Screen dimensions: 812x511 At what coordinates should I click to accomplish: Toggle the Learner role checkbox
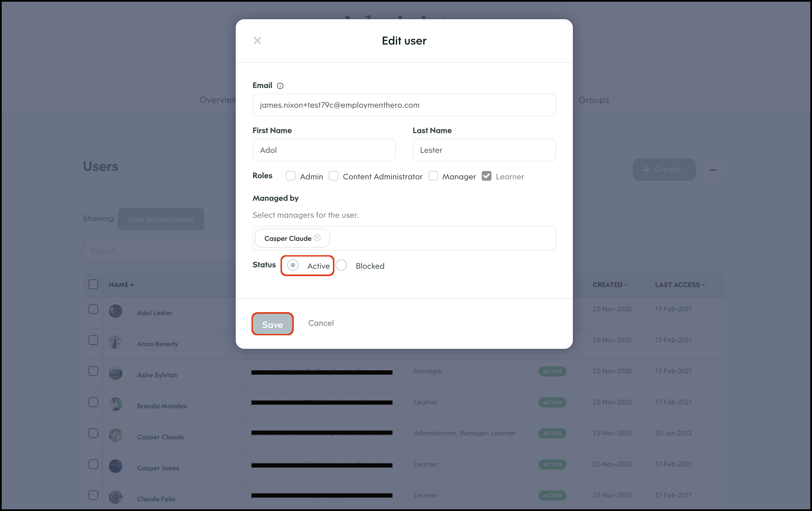coord(486,176)
